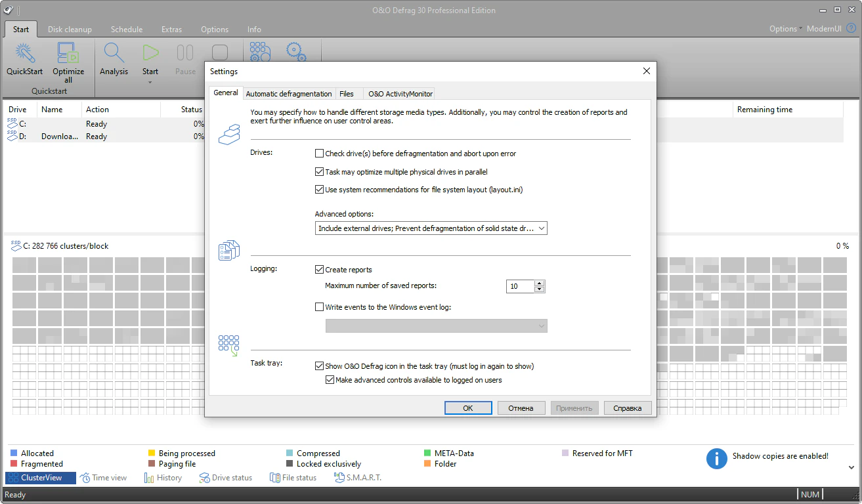
Task: Click the Справка help button
Action: click(628, 408)
